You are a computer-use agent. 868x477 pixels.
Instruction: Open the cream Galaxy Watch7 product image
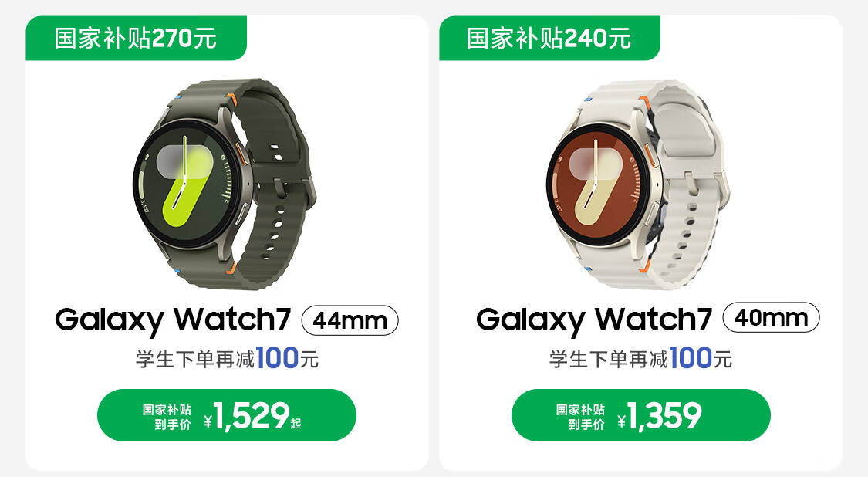tap(638, 184)
